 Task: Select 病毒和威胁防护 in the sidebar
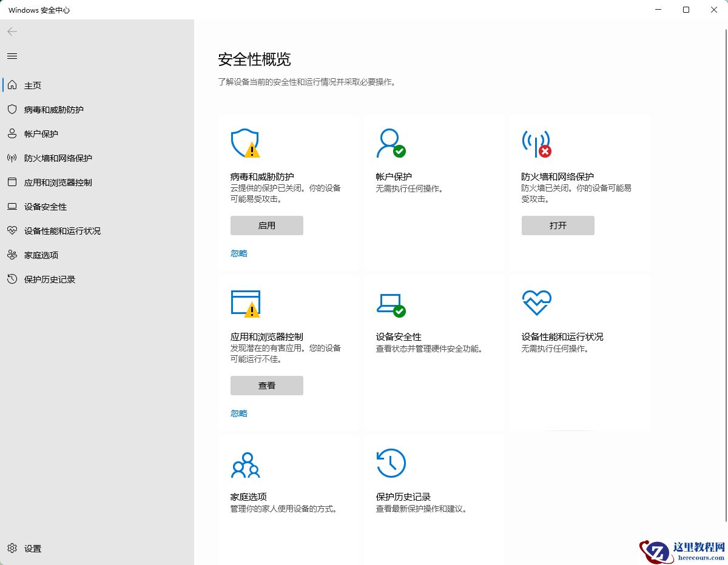point(55,109)
